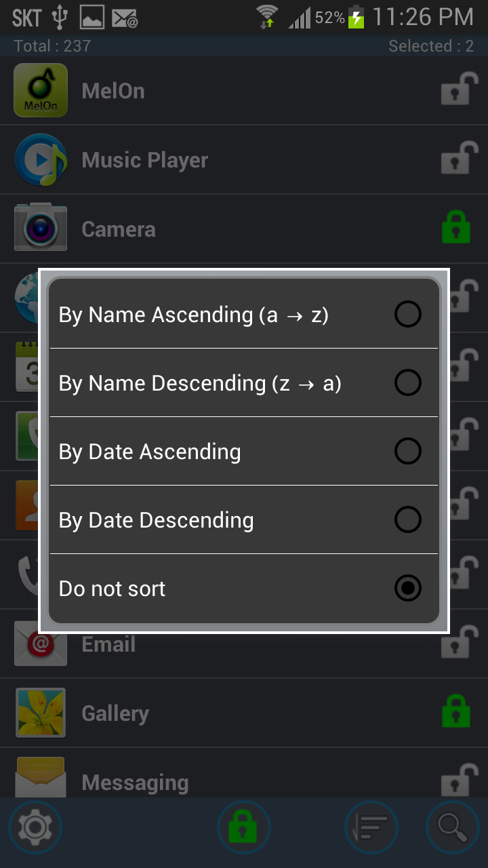
Task: Tap the MelOn app icon
Action: coord(41,90)
